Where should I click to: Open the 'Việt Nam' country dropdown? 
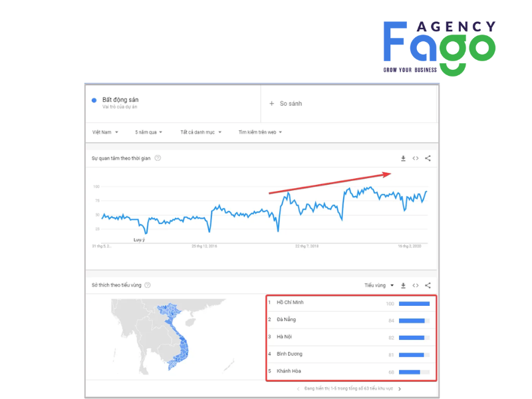105,132
